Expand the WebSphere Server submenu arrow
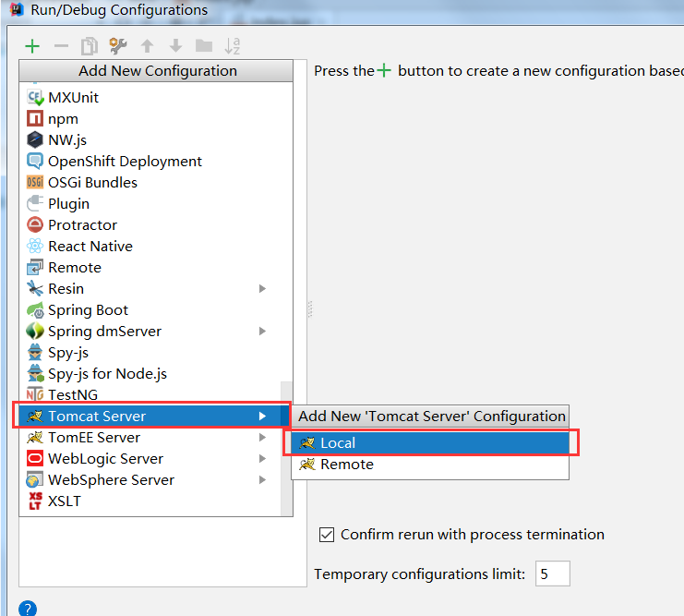The height and width of the screenshot is (616, 684). (262, 480)
